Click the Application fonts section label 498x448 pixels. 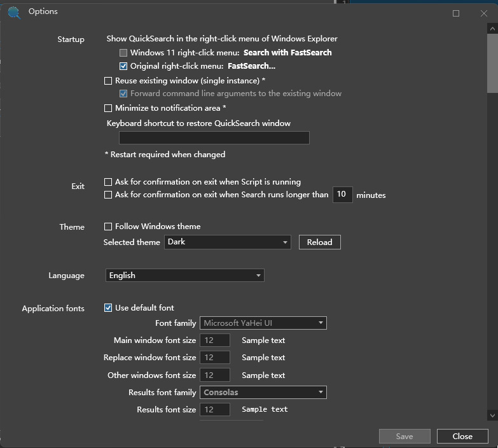[x=53, y=309]
